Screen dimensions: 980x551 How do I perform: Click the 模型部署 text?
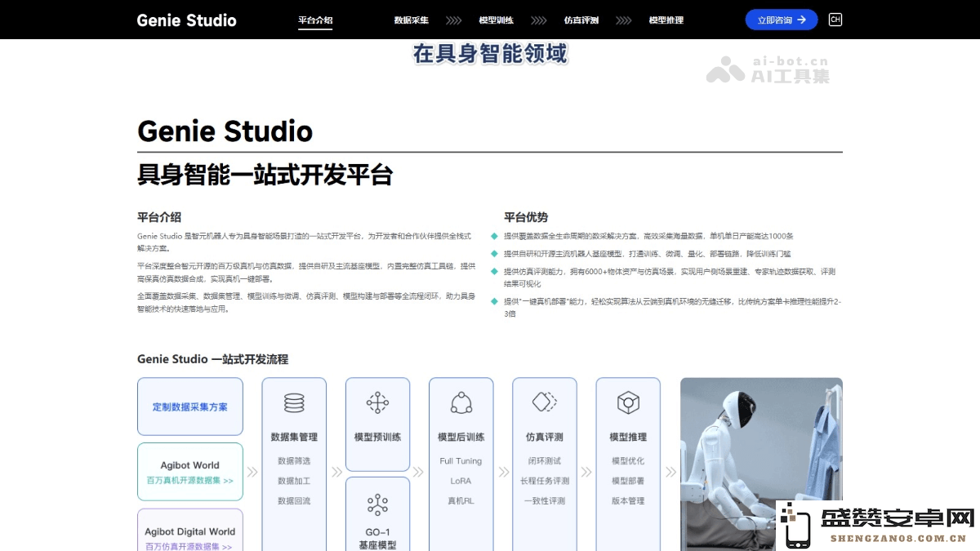click(628, 481)
